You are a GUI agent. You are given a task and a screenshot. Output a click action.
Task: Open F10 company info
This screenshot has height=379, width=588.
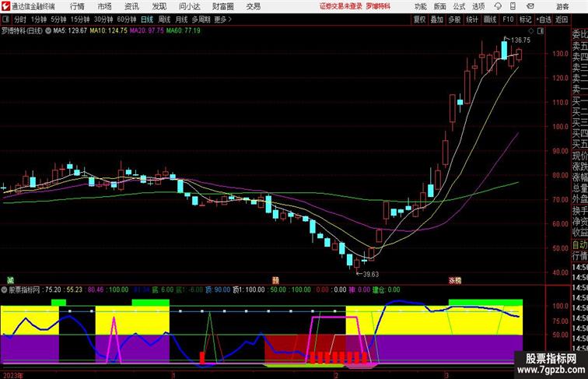(508, 19)
